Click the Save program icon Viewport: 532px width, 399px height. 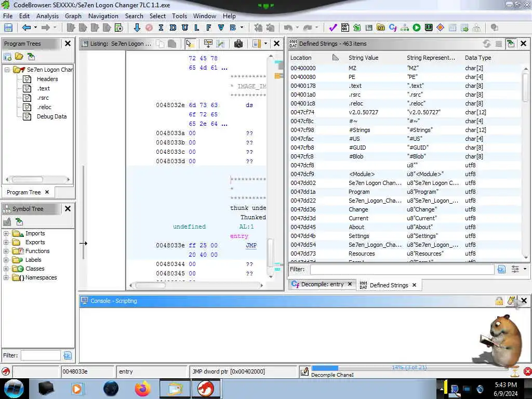(8, 28)
